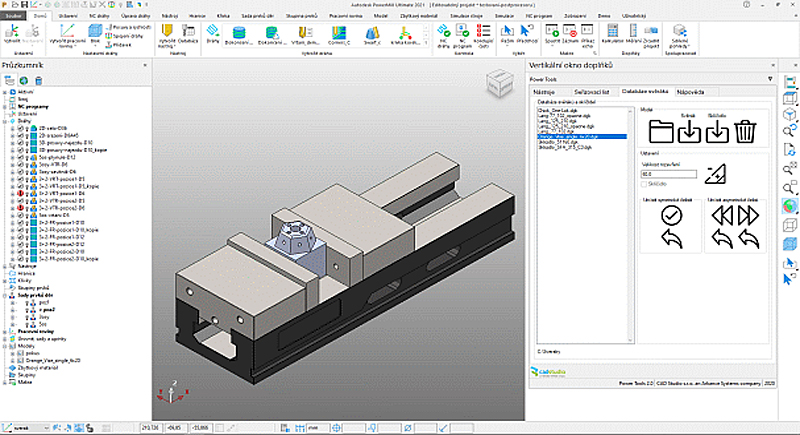Click the value input field under Nastavení

tap(669, 174)
